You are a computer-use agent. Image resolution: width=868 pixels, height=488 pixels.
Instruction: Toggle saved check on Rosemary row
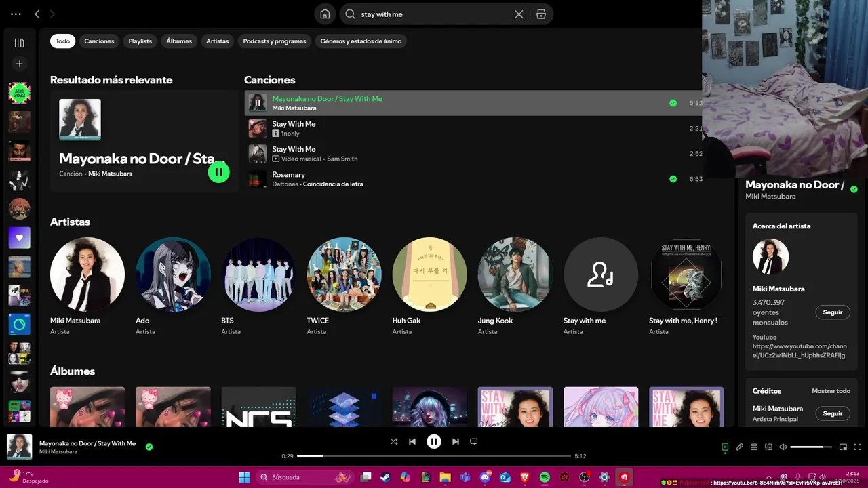pos(673,179)
